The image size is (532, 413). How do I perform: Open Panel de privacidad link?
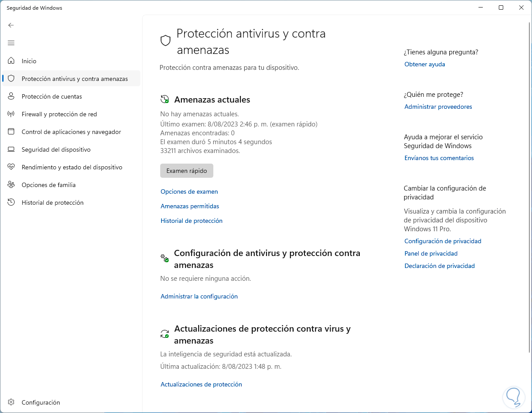pyautogui.click(x=431, y=253)
